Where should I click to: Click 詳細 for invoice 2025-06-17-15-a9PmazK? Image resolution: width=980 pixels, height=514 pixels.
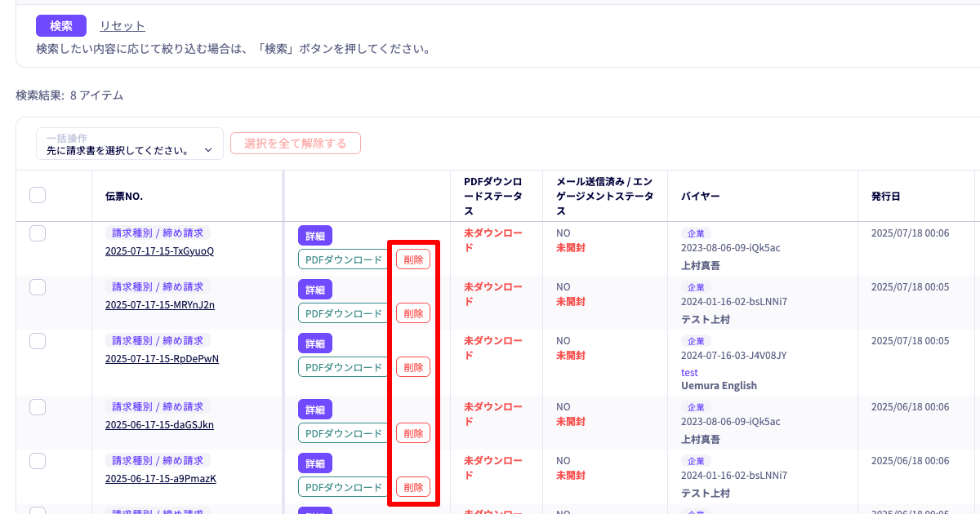(x=315, y=463)
